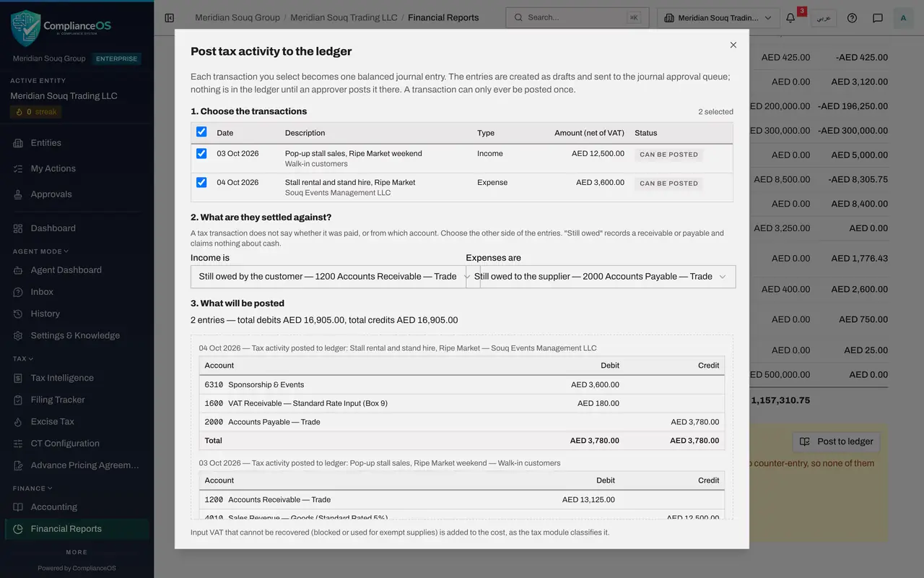Image resolution: width=924 pixels, height=578 pixels.
Task: Click Settings & Knowledge gear icon
Action: click(x=18, y=335)
